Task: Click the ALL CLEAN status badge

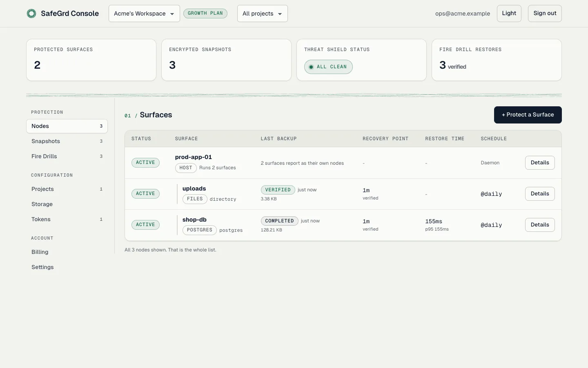Action: point(328,67)
